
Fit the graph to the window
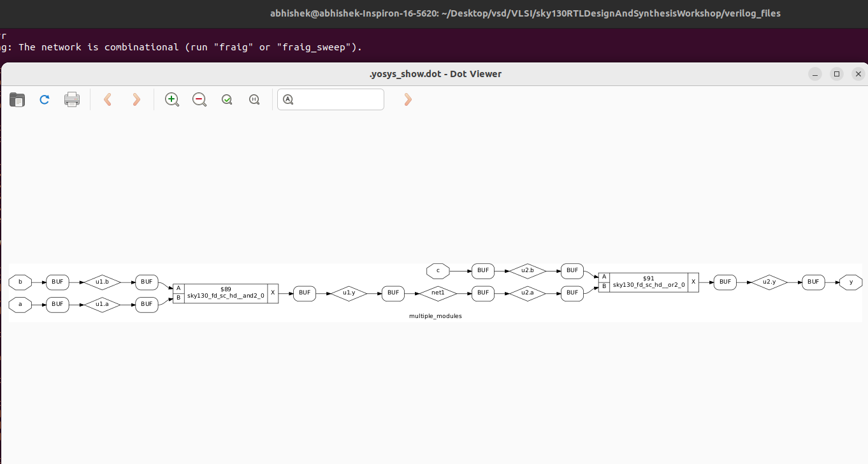coord(226,99)
